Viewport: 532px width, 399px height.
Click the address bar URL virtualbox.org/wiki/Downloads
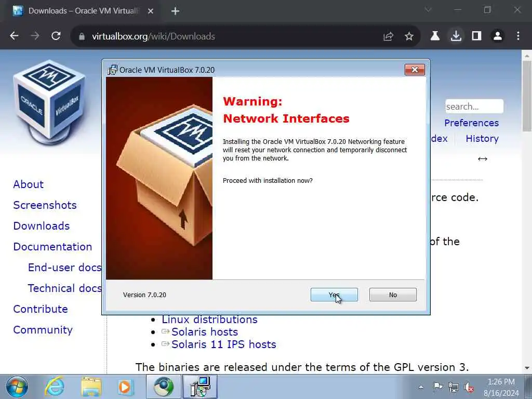pos(153,36)
